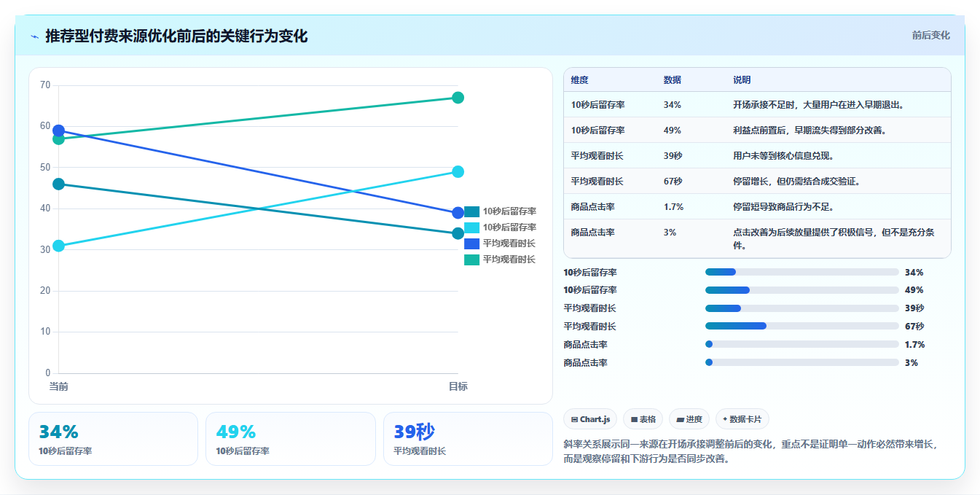Select the 表格 chip

(x=643, y=419)
